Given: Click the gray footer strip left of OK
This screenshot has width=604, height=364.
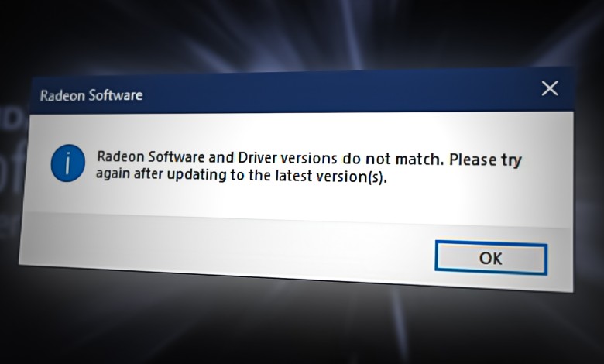Looking at the screenshot, I should point(224,242).
